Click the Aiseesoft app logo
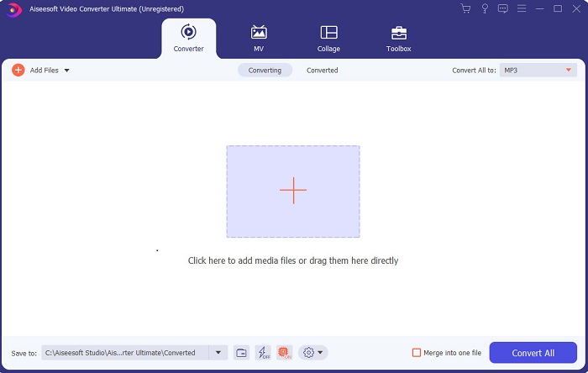Viewport: 588px width, 373px height. click(13, 10)
